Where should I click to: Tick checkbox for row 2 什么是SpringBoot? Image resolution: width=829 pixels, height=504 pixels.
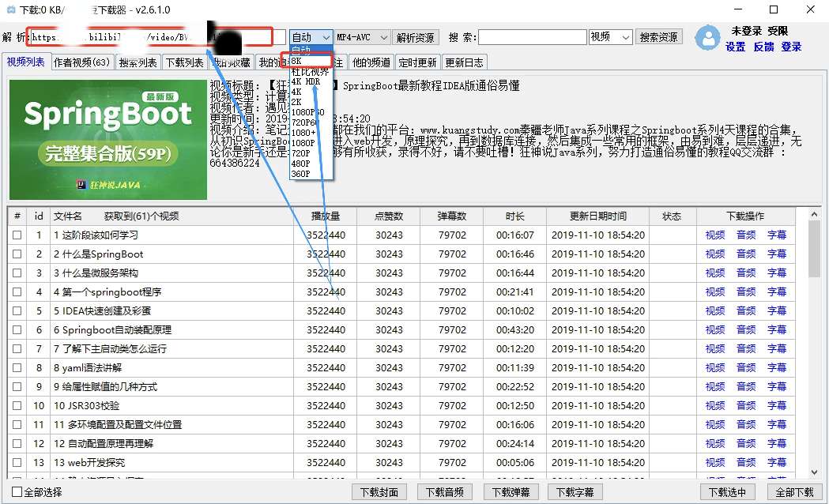tap(17, 254)
